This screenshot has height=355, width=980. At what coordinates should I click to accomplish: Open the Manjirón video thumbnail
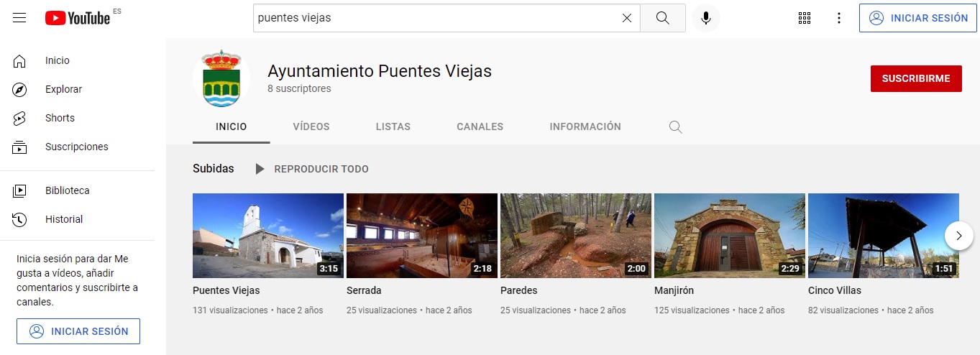(x=730, y=236)
